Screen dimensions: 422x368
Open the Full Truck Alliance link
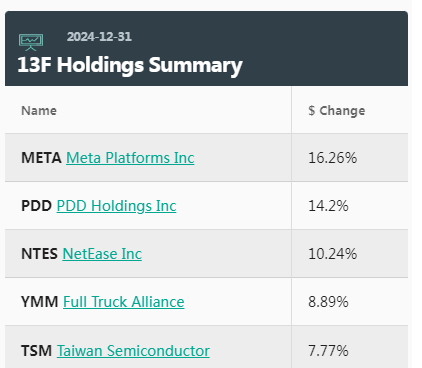pos(124,302)
